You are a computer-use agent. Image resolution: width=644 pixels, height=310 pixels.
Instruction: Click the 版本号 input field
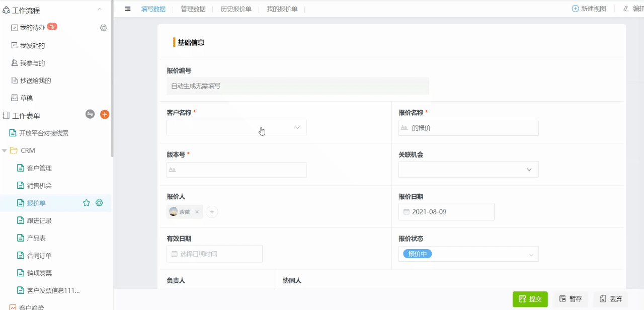click(236, 170)
